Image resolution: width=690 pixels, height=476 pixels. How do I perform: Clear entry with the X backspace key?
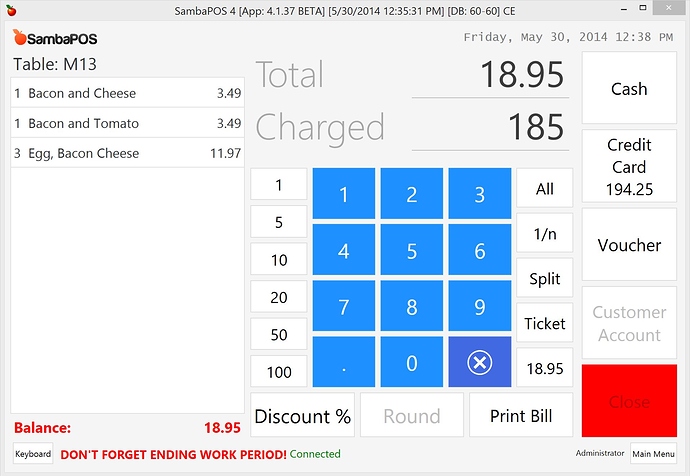pyautogui.click(x=480, y=362)
